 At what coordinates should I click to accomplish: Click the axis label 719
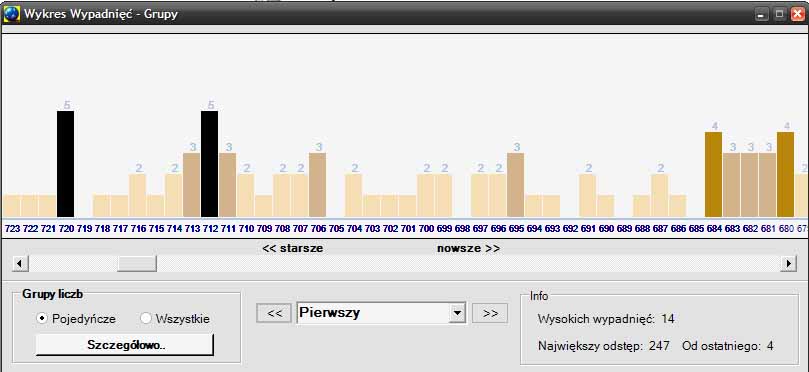[x=84, y=228]
